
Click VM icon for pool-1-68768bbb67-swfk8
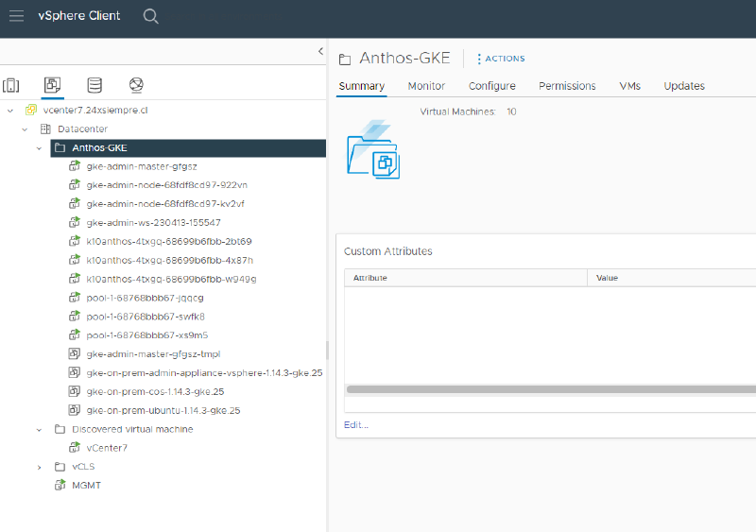(x=75, y=317)
